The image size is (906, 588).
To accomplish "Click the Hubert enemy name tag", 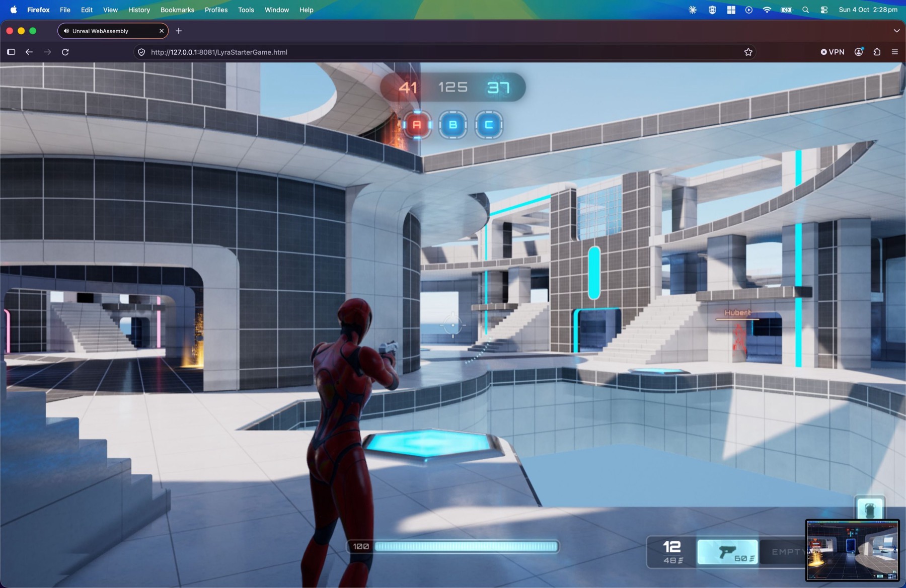I will tap(737, 313).
